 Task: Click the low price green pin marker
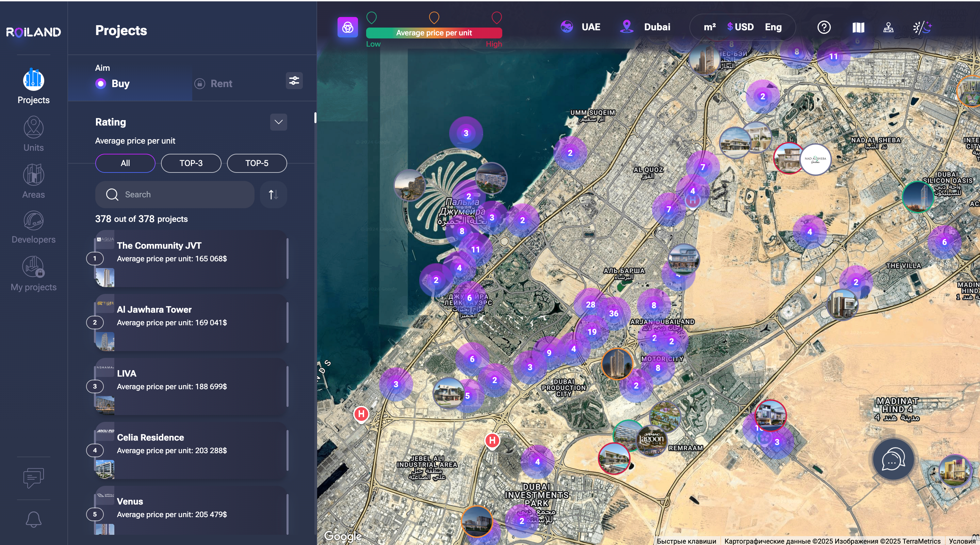click(x=371, y=17)
